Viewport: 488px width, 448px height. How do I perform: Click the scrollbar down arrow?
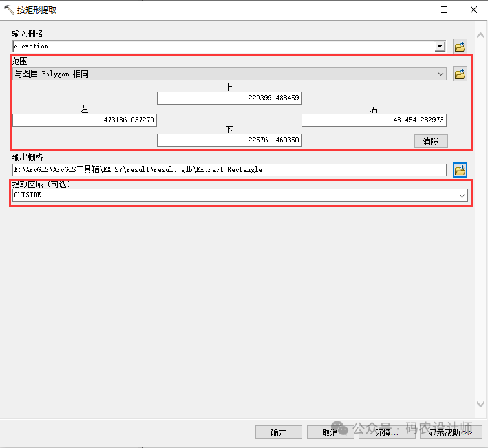(x=481, y=404)
